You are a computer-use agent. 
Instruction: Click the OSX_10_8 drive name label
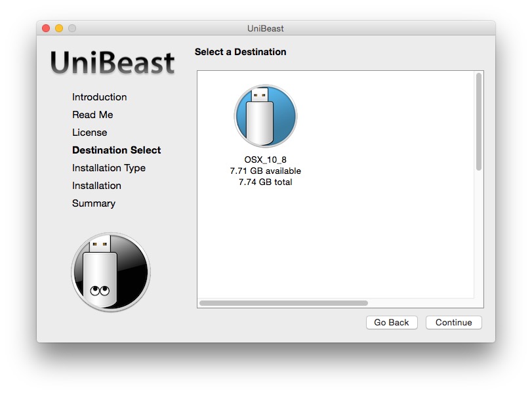265,160
